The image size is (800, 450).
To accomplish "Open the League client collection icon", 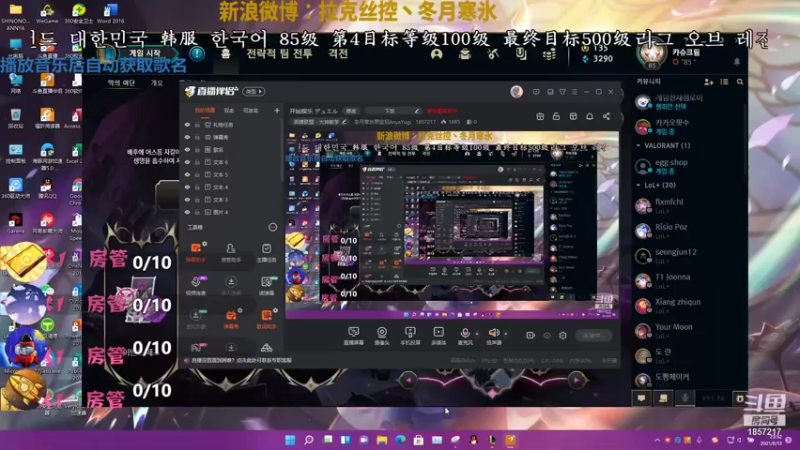I will [465, 54].
